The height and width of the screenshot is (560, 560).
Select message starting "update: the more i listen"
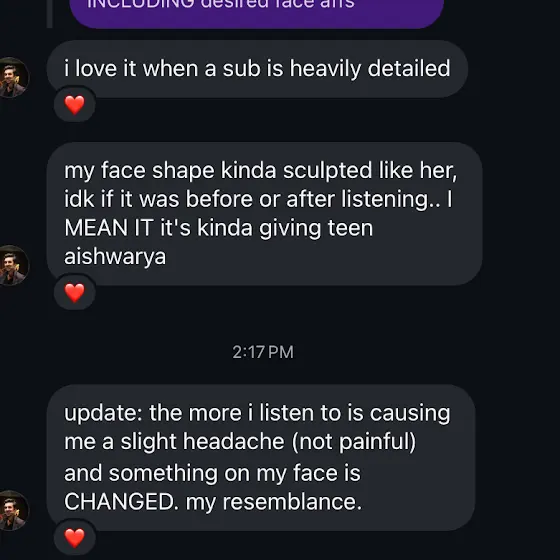pos(261,458)
